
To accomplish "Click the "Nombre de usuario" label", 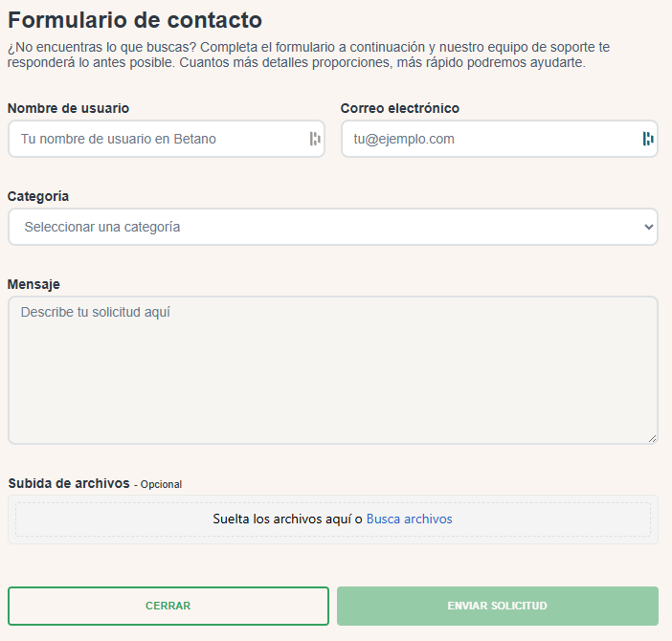I will [68, 108].
